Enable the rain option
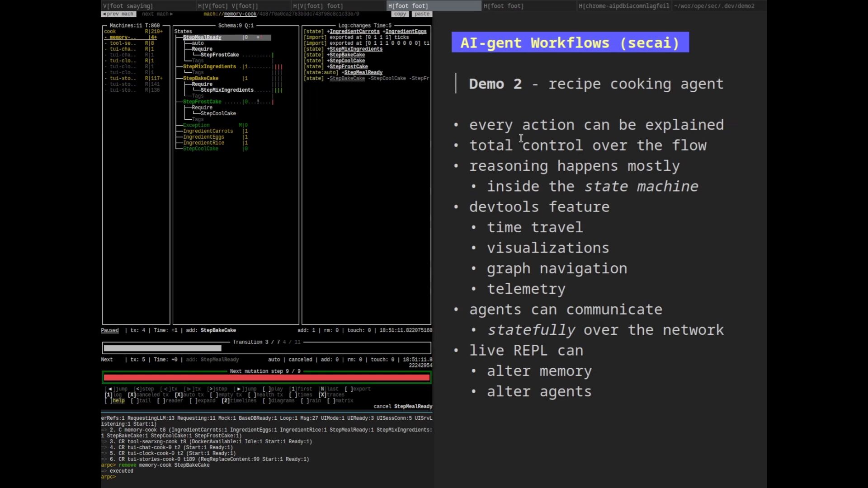868x488 pixels. coord(311,401)
